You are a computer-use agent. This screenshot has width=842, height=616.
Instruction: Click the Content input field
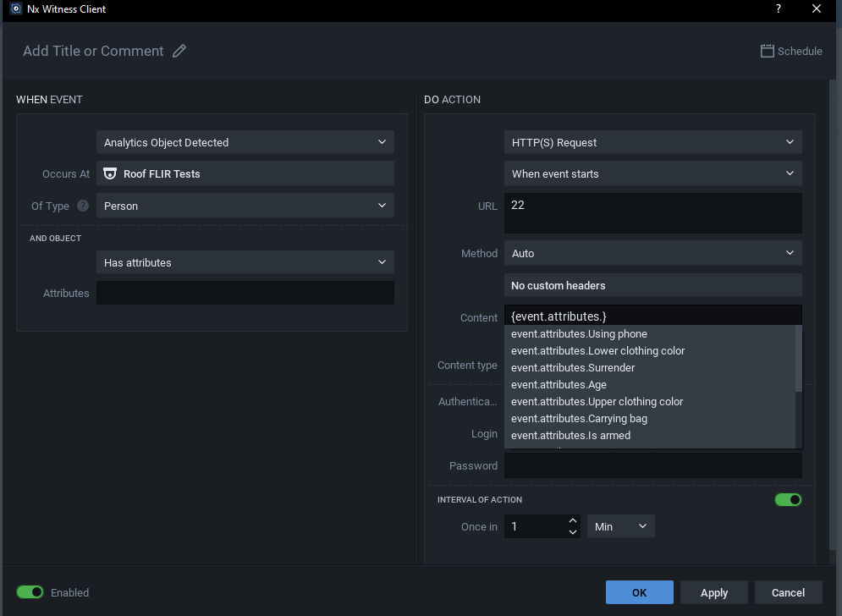click(x=653, y=316)
